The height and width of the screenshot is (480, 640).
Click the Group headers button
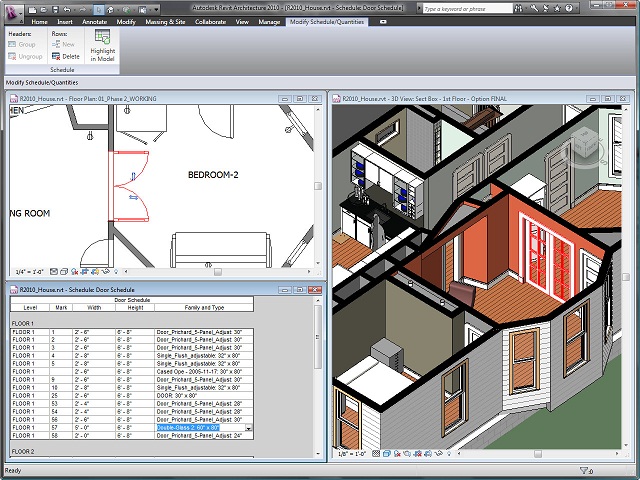22,44
